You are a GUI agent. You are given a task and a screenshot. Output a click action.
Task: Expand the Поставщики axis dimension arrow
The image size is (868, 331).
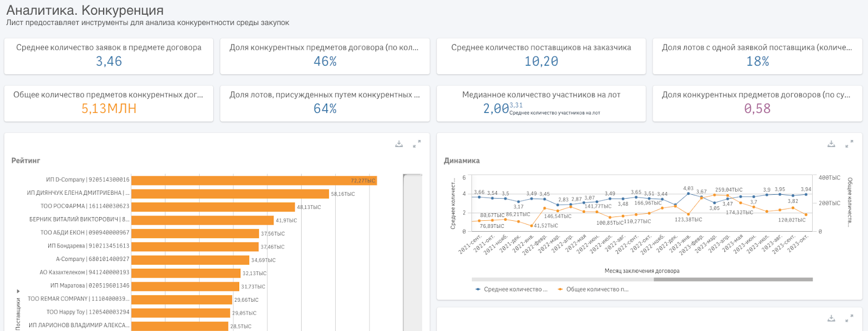coord(18,291)
